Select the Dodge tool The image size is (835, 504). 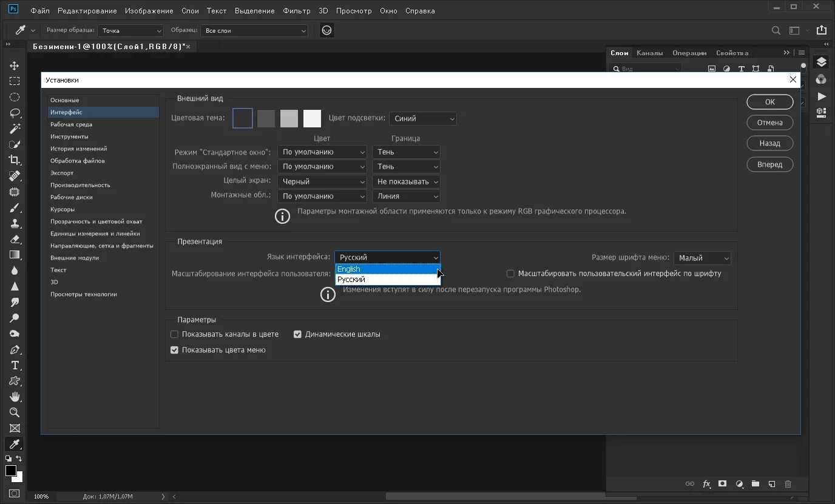point(15,318)
